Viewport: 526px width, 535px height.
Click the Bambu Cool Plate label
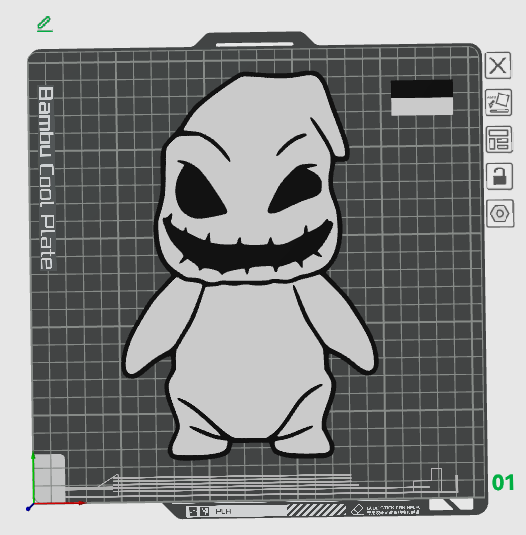tap(46, 178)
